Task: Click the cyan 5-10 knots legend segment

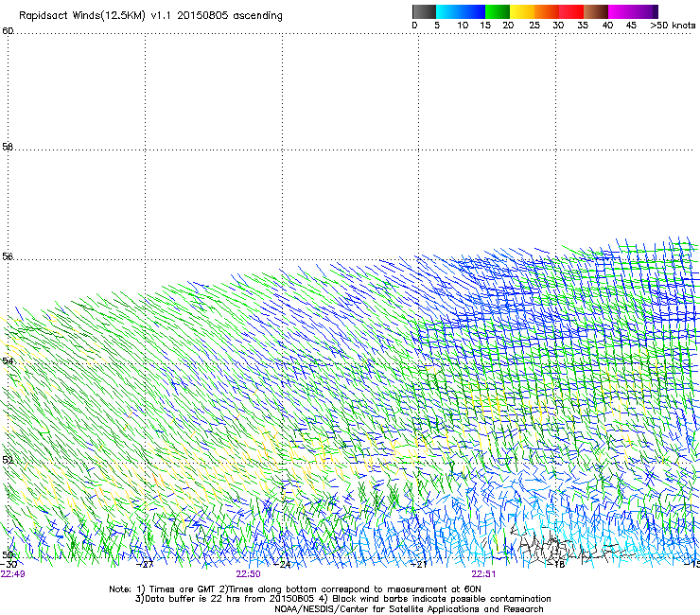Action: [448, 11]
